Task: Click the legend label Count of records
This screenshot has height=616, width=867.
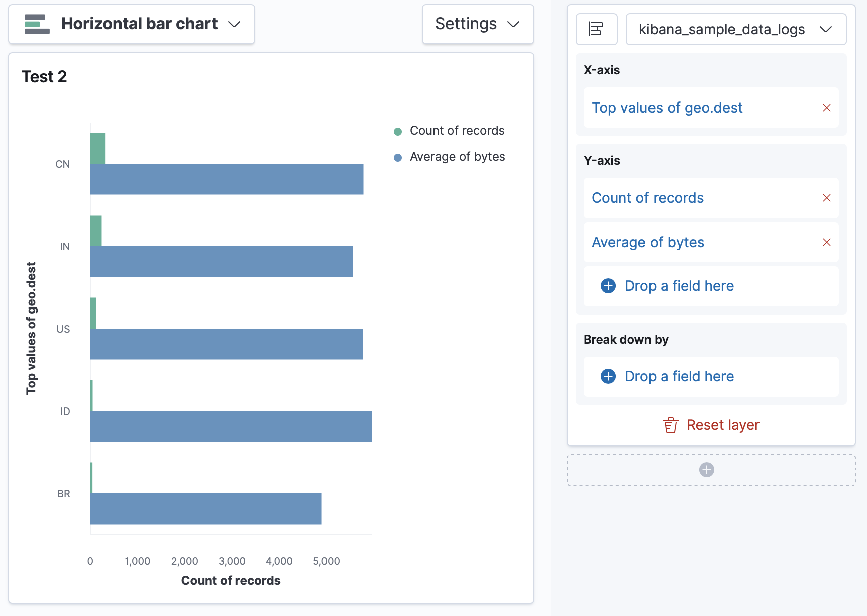Action: click(x=457, y=131)
